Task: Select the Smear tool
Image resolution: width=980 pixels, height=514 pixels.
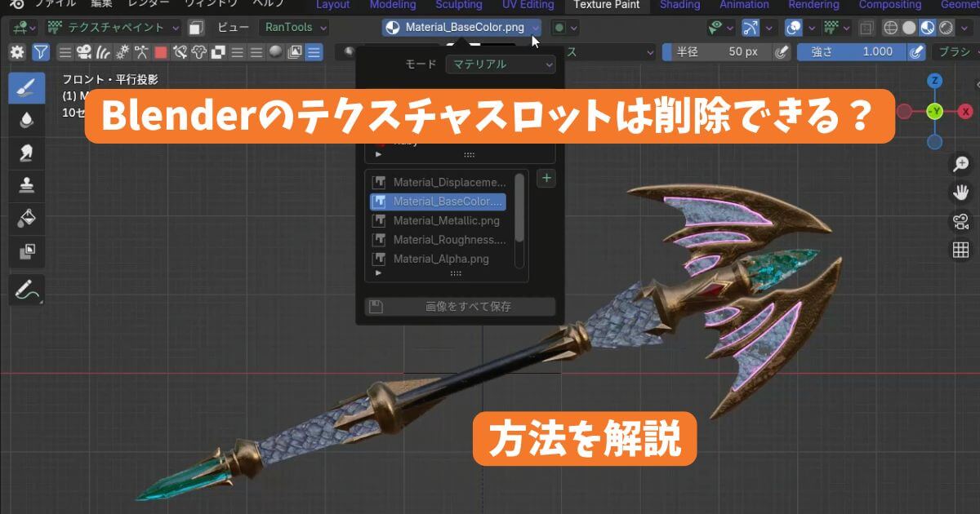Action: point(27,153)
